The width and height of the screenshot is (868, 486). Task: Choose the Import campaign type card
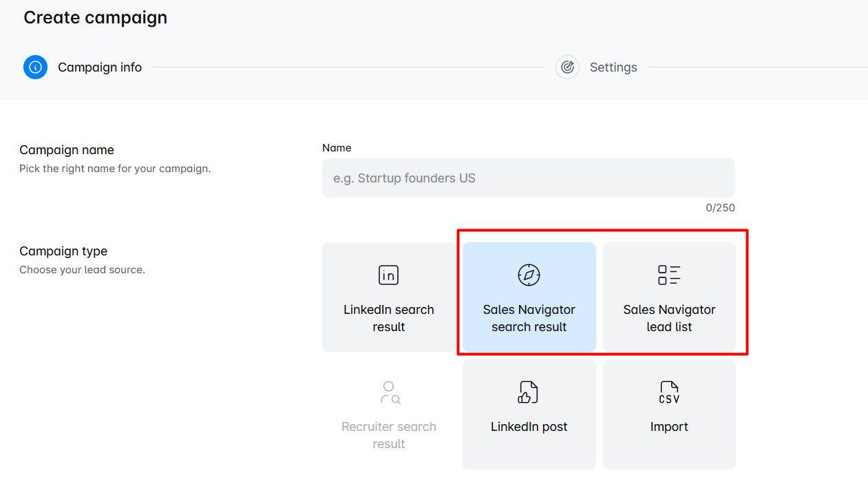point(669,414)
